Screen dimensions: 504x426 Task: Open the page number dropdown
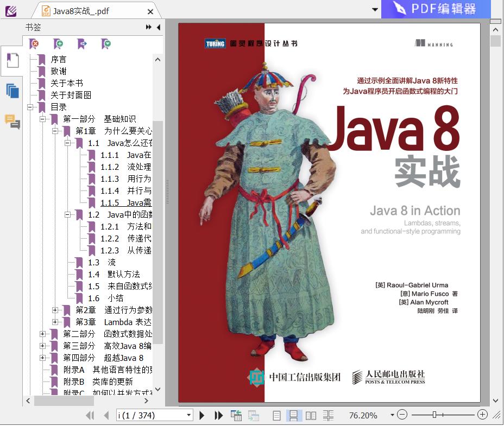coord(188,415)
